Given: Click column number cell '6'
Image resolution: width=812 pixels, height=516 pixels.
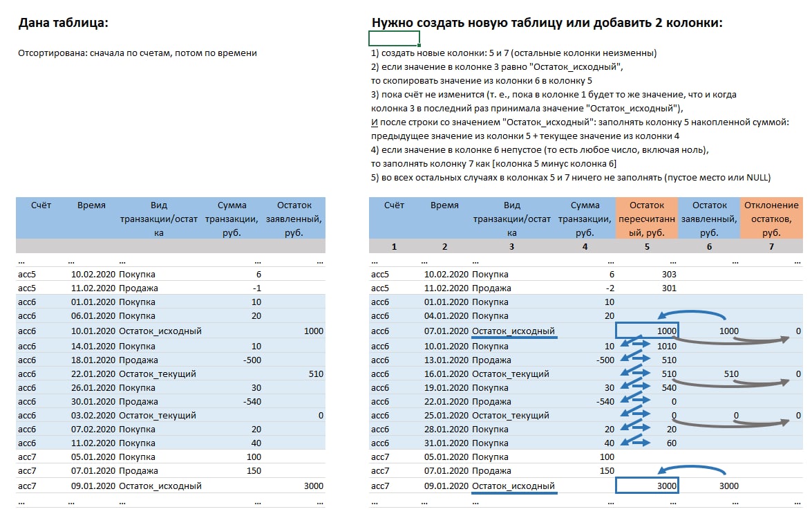Looking at the screenshot, I should (709, 247).
